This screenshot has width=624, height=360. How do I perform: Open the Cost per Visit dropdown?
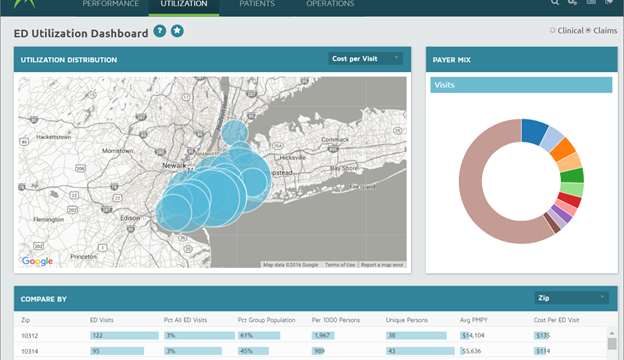click(x=365, y=58)
